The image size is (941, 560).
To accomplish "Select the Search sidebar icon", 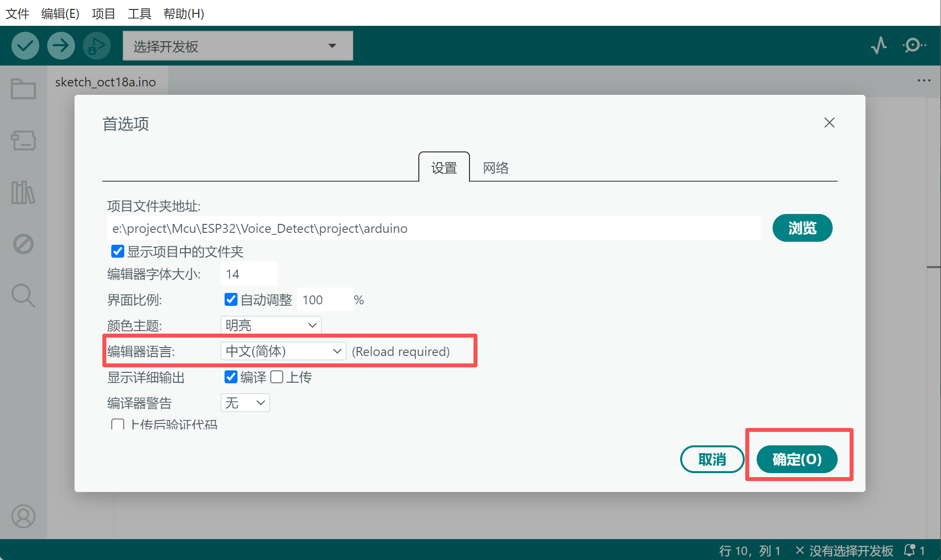I will [23, 295].
